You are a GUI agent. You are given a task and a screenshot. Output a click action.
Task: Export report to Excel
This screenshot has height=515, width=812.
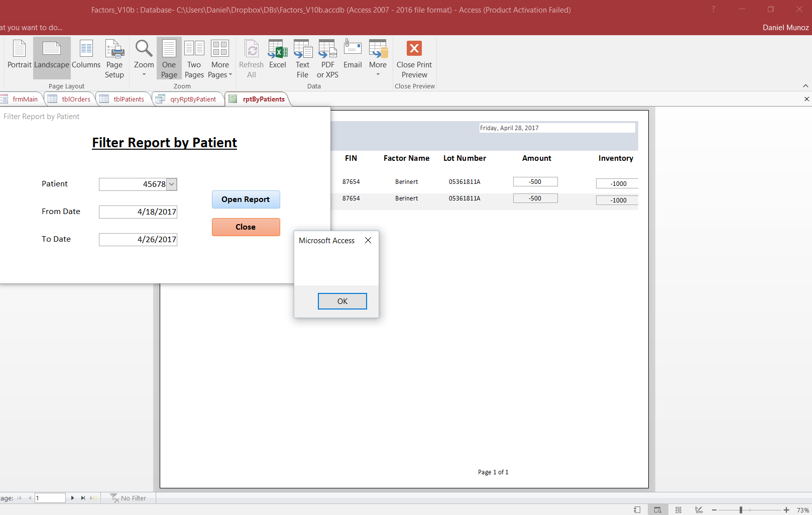pyautogui.click(x=278, y=55)
